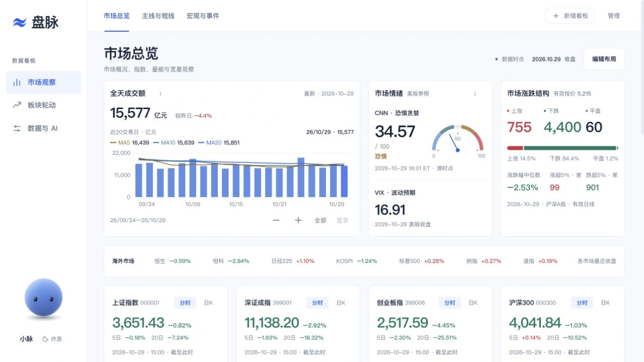The height and width of the screenshot is (362, 644).
Task: Click the moon icon next to 休息
Action: pos(45,339)
